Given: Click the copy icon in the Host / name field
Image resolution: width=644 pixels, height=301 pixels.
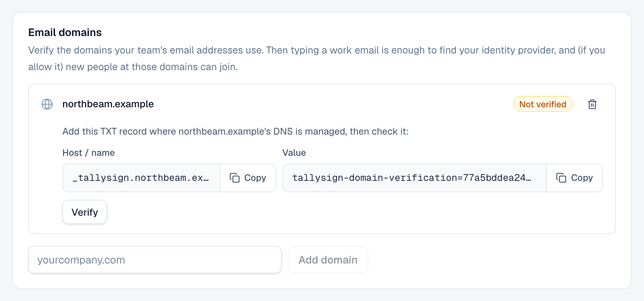Looking at the screenshot, I should [235, 178].
